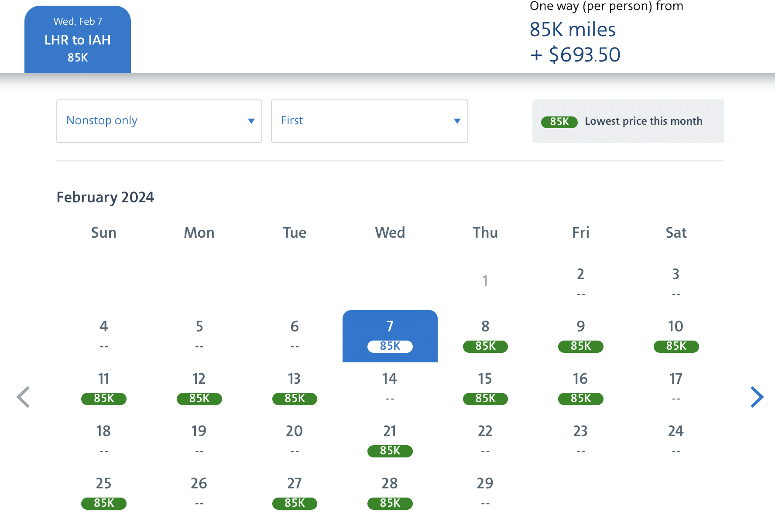
Task: Open the Nonstop only dropdown
Action: coord(159,121)
